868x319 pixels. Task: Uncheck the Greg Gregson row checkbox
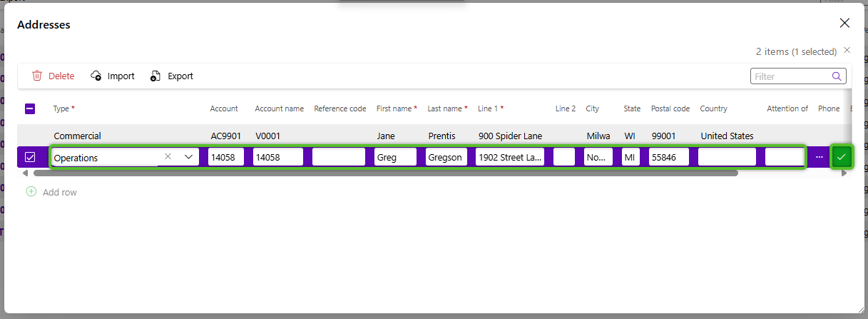[x=30, y=157]
